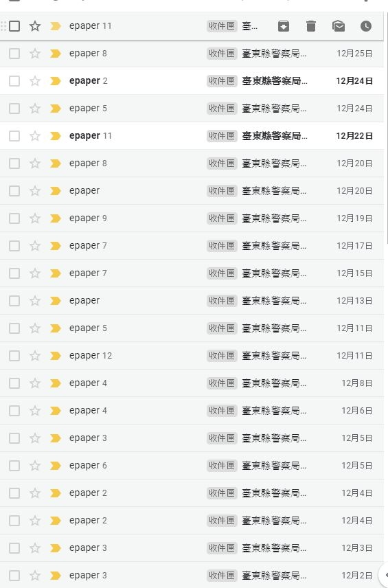Check the box for epaper 12 email

(x=14, y=356)
